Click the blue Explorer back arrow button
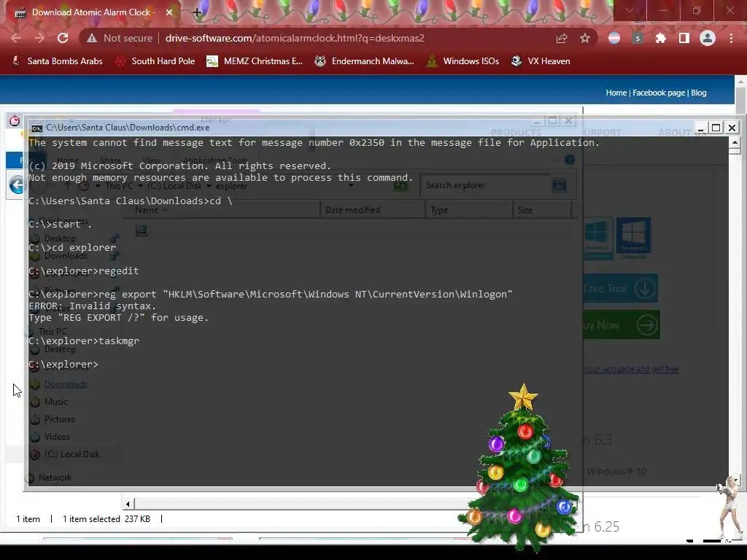The height and width of the screenshot is (560, 747). click(17, 184)
